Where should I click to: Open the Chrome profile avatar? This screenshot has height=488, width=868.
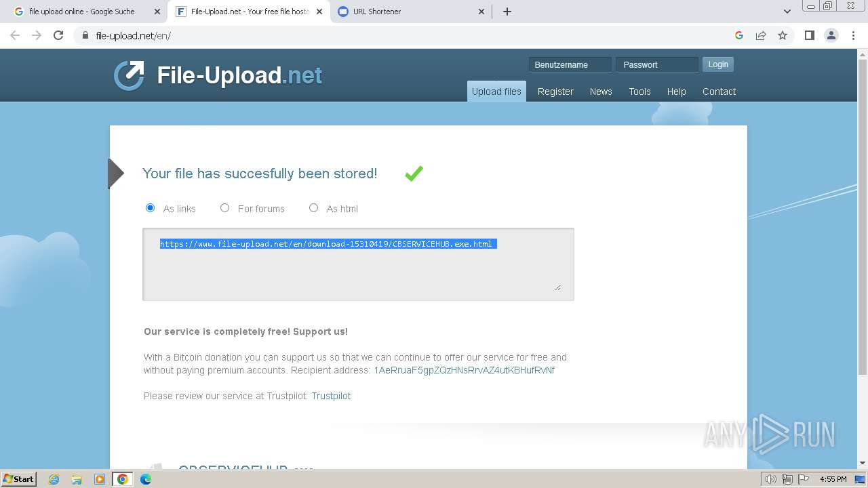click(831, 35)
